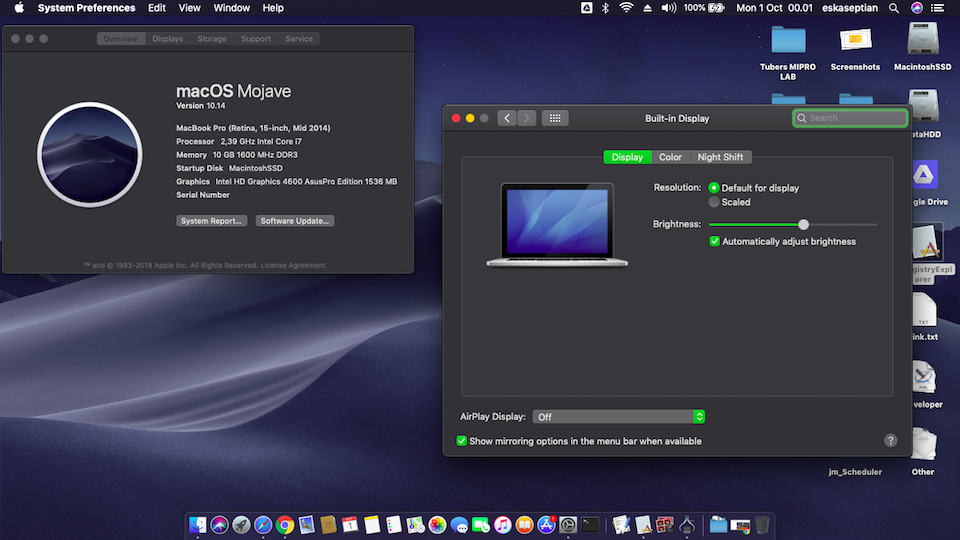
Task: Open App Store in the Dock
Action: (546, 525)
